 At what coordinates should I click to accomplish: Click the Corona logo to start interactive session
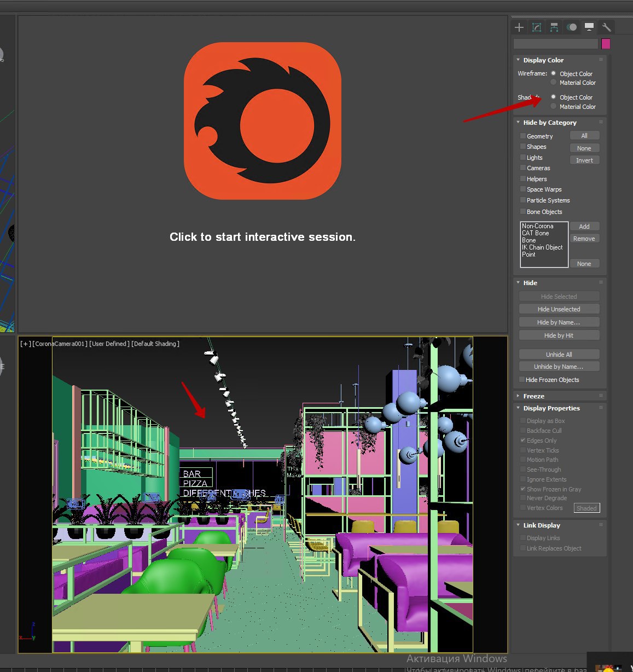pos(263,121)
